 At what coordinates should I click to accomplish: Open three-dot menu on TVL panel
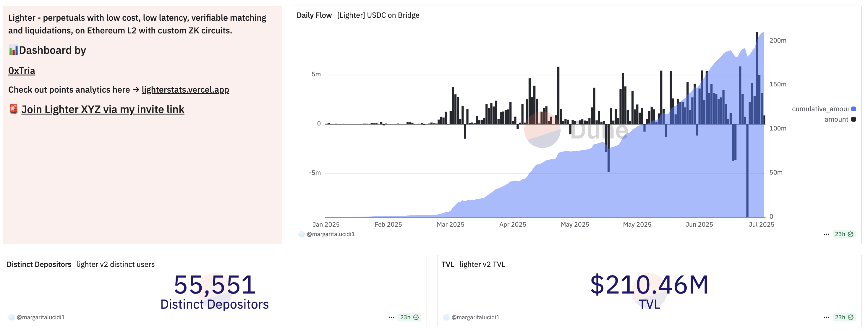[826, 317]
